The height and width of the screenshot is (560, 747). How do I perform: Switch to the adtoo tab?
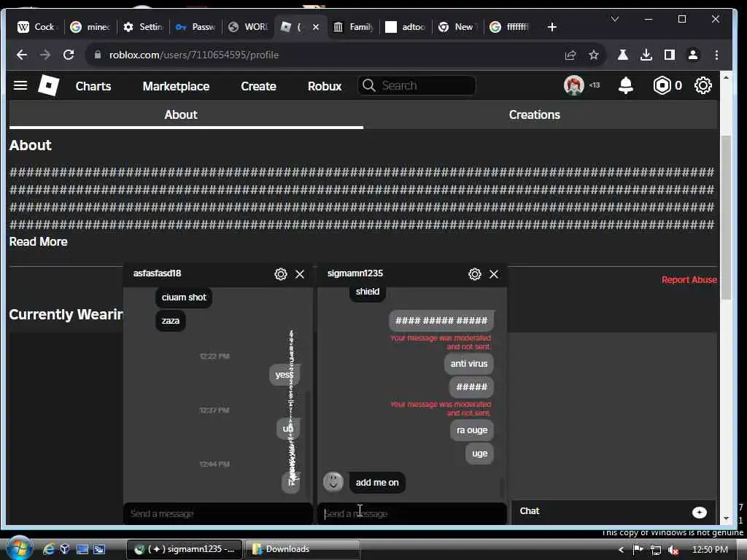(x=406, y=27)
